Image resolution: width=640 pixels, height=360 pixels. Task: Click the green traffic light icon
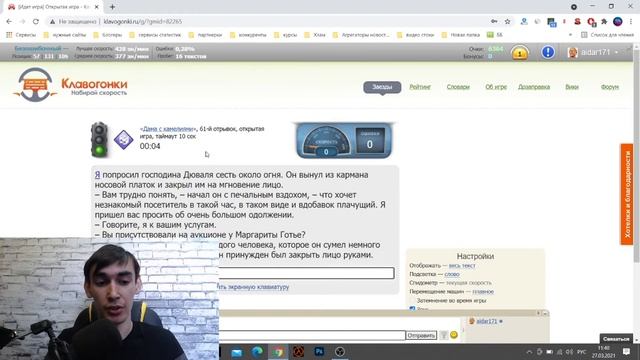pos(99,139)
